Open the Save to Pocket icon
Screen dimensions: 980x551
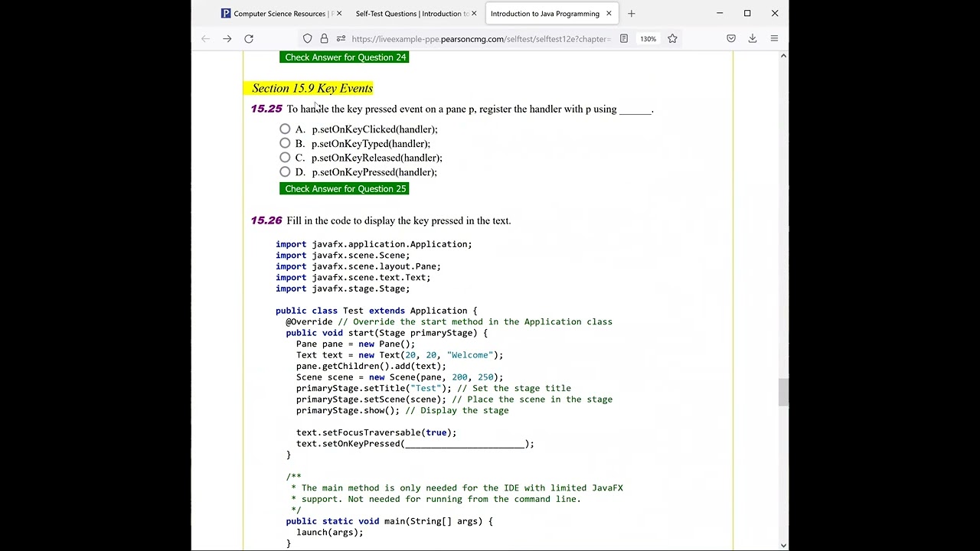[731, 38]
